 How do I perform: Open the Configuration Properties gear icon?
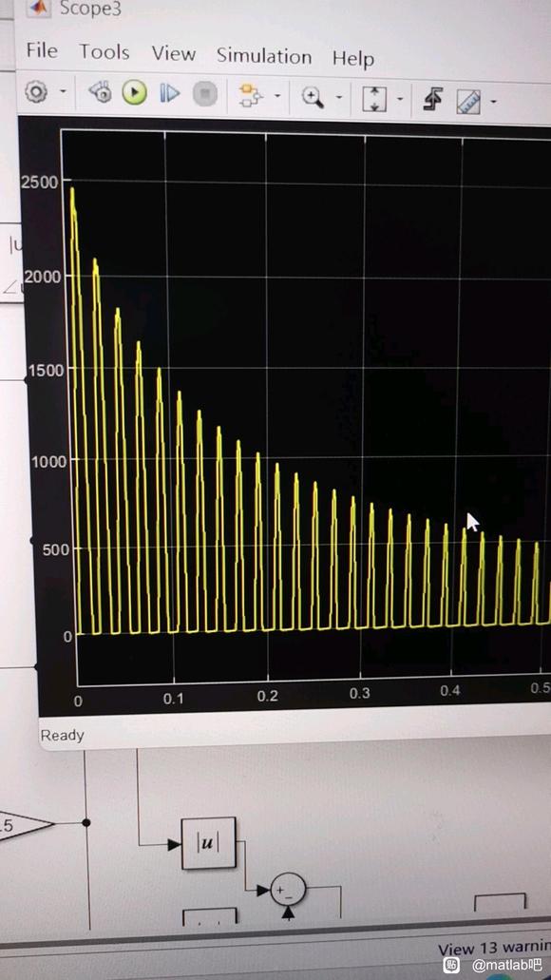[x=36, y=92]
